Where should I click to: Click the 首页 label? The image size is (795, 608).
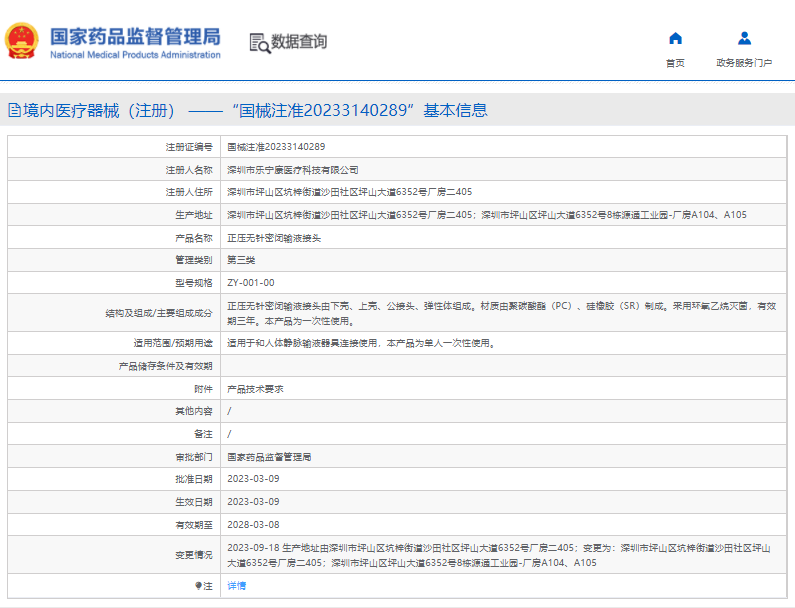point(675,63)
